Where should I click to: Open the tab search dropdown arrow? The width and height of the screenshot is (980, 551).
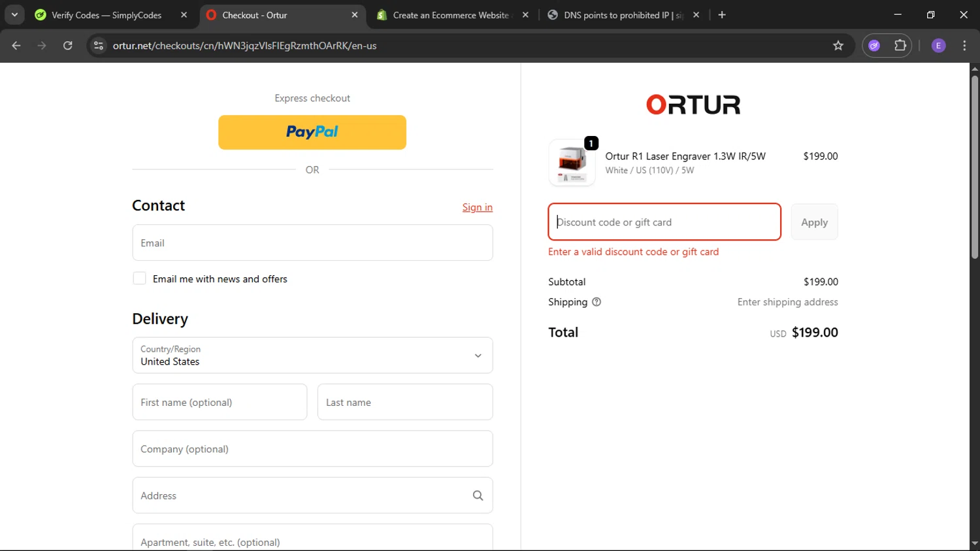click(x=14, y=15)
